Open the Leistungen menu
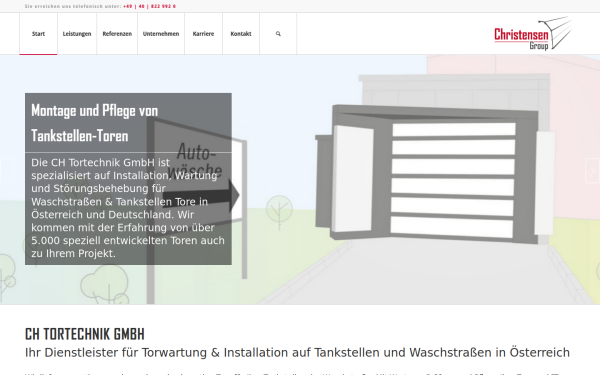This screenshot has width=600, height=375. (77, 34)
